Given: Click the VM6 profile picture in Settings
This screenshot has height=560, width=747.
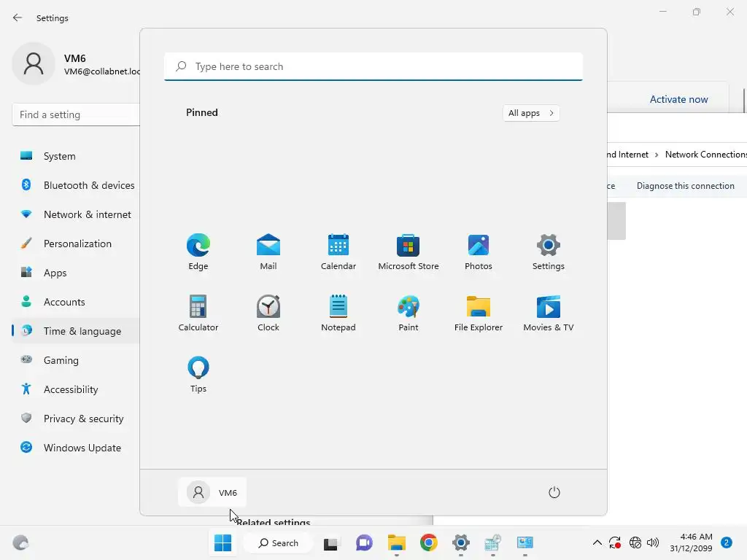Looking at the screenshot, I should coord(34,64).
